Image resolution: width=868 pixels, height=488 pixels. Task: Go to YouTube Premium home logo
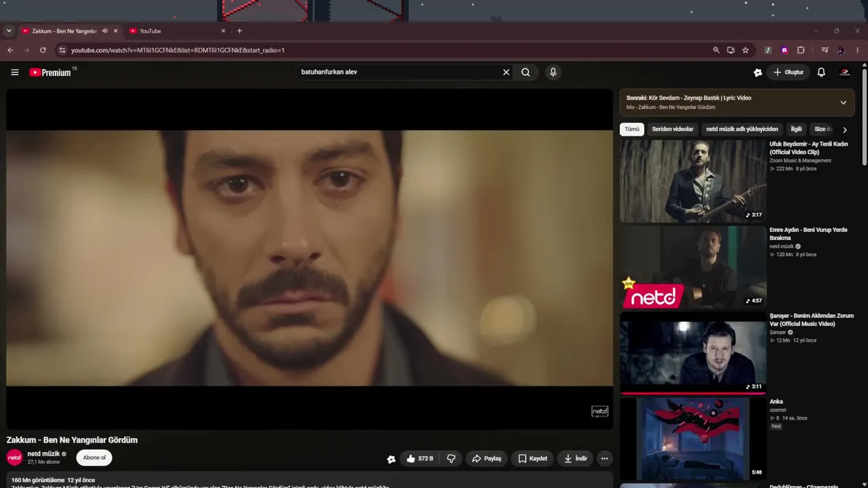(50, 73)
